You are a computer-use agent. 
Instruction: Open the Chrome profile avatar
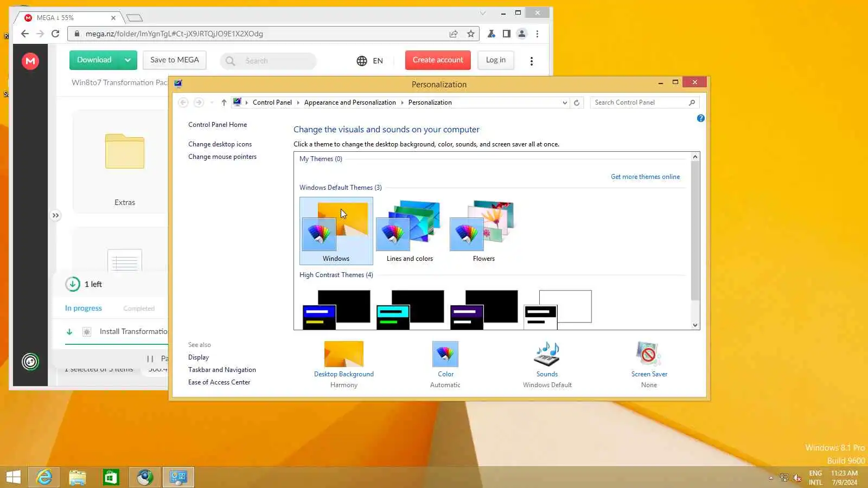(x=522, y=34)
